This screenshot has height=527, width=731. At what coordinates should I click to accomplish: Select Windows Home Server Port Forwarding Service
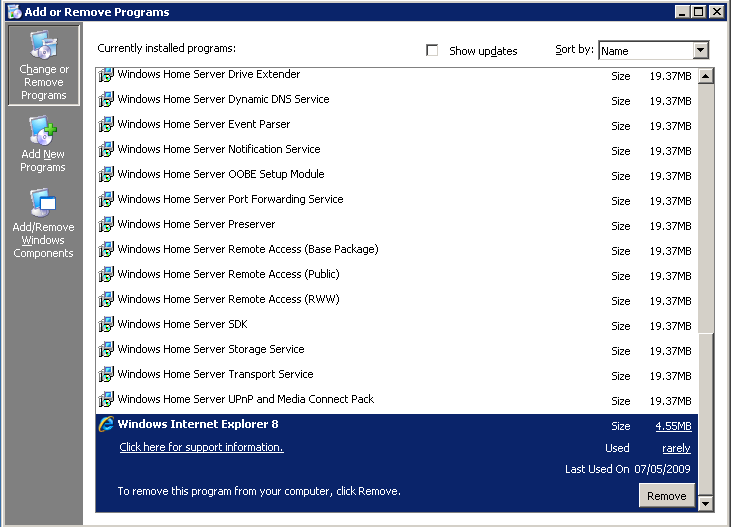(x=397, y=200)
